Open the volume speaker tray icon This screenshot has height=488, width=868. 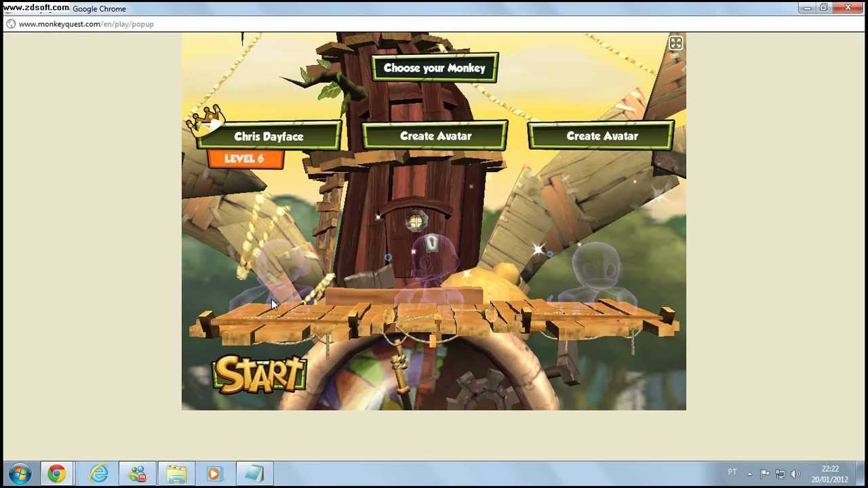pos(795,474)
